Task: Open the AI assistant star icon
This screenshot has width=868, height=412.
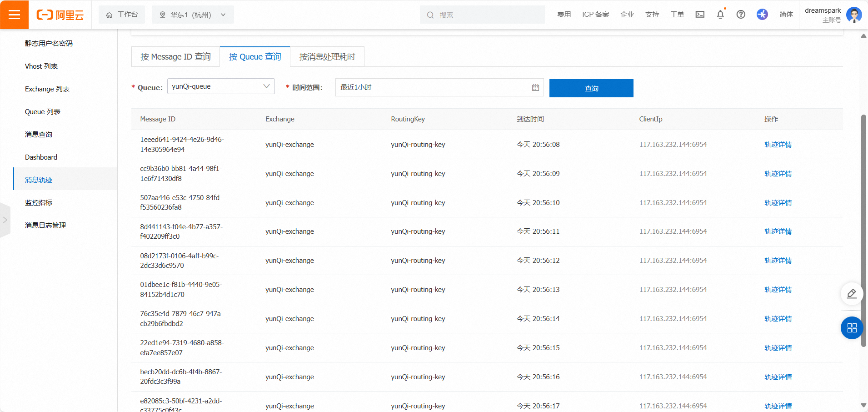Action: [x=762, y=15]
